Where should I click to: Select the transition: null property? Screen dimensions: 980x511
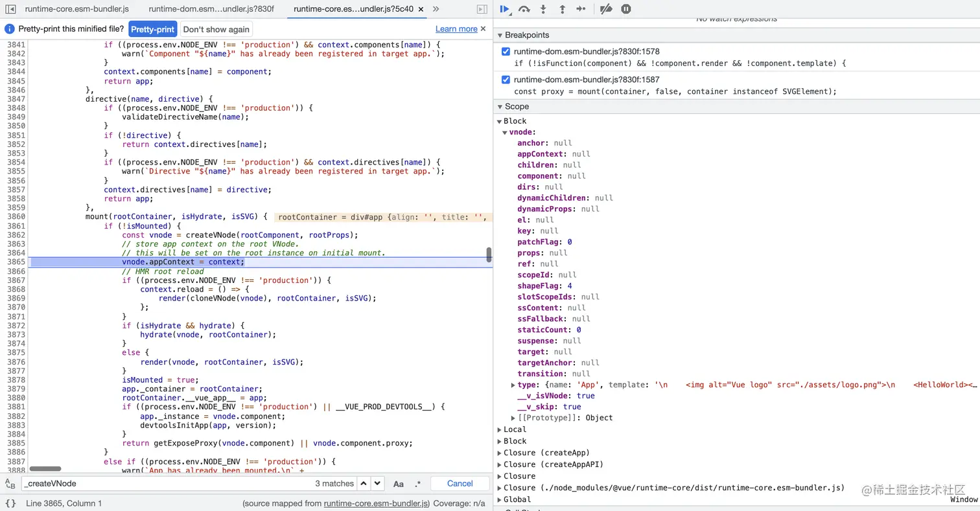(554, 374)
